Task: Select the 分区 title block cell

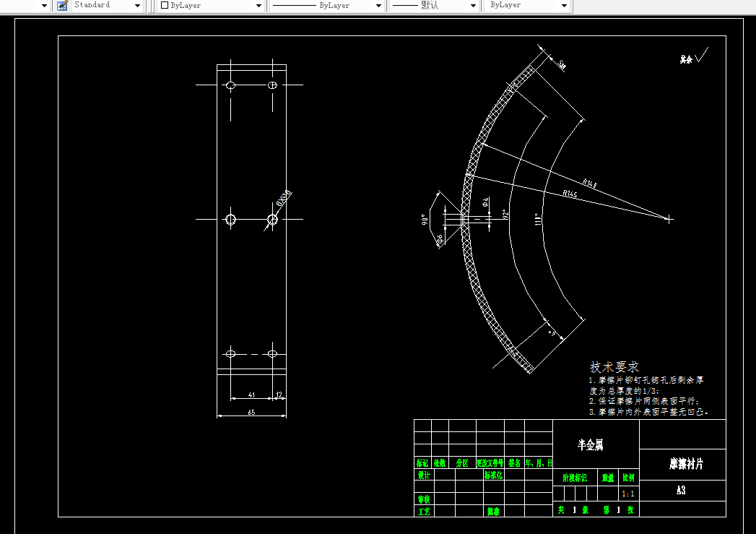Action: (462, 463)
